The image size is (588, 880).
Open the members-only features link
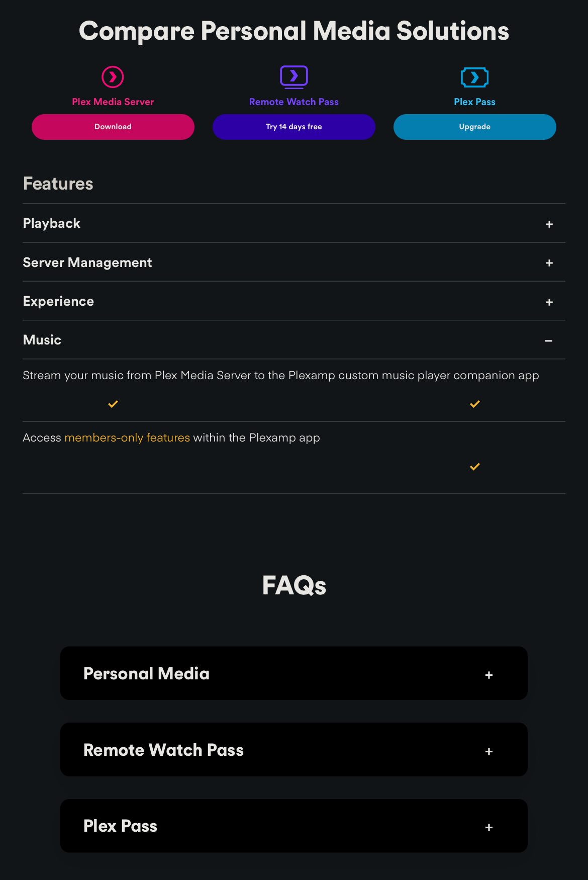(x=127, y=437)
